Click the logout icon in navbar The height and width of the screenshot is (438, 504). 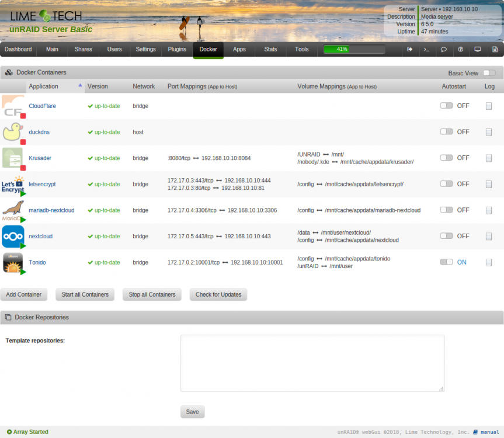pos(409,49)
